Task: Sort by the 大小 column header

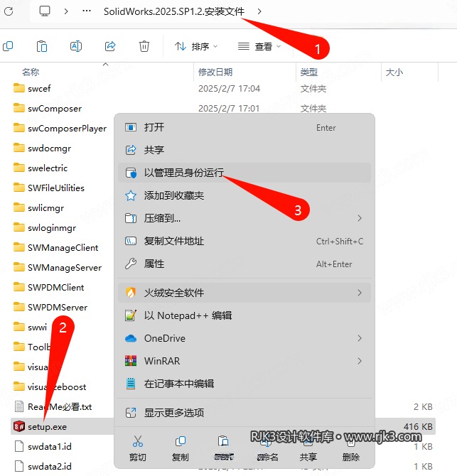Action: pyautogui.click(x=394, y=72)
